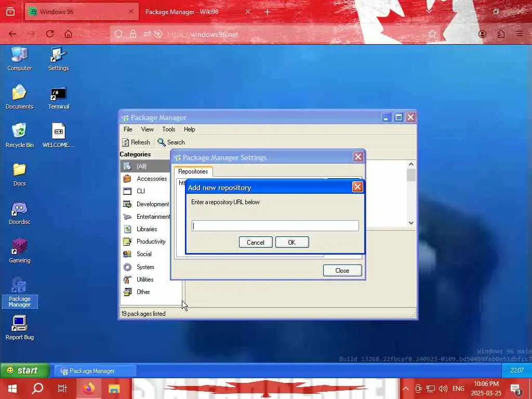Click the package list scroll up arrow
Image resolution: width=532 pixels, height=399 pixels.
[x=411, y=165]
